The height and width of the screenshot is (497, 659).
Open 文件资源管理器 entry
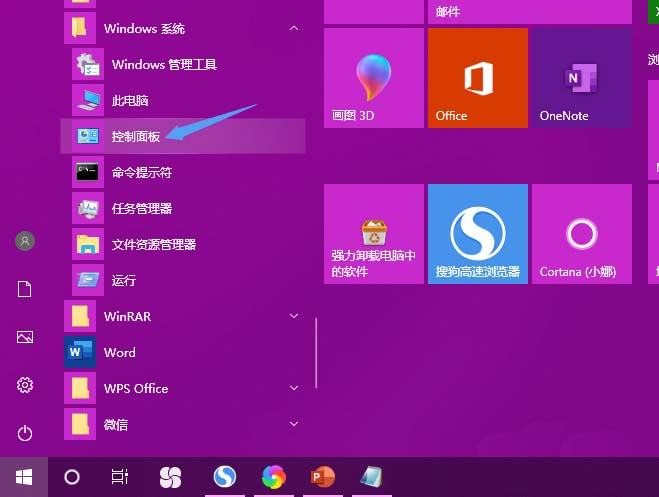(x=183, y=244)
